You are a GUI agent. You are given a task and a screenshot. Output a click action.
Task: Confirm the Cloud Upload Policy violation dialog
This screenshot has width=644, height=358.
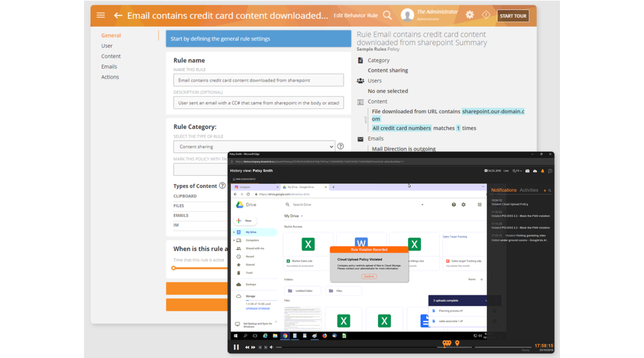click(369, 276)
